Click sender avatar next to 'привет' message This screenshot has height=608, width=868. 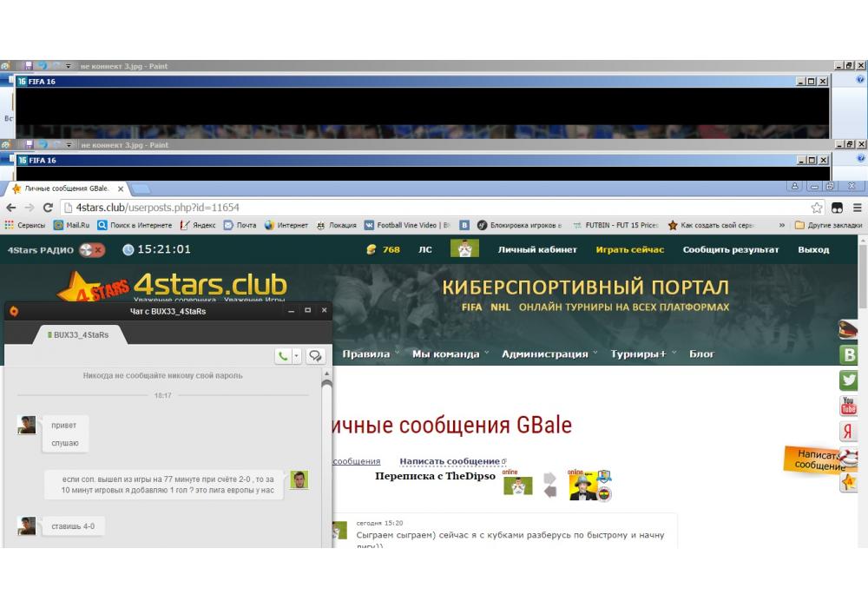pos(27,426)
